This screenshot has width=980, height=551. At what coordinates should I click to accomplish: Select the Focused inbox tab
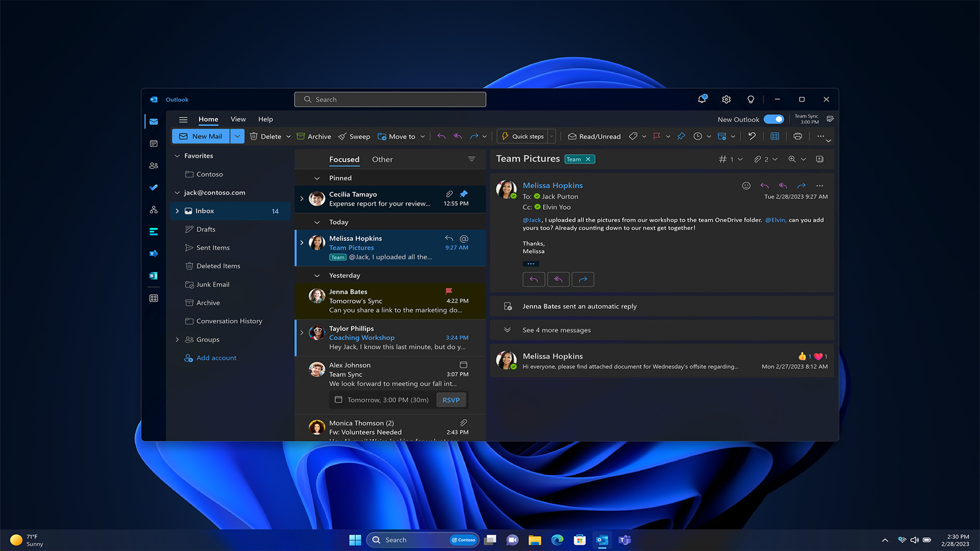(344, 160)
